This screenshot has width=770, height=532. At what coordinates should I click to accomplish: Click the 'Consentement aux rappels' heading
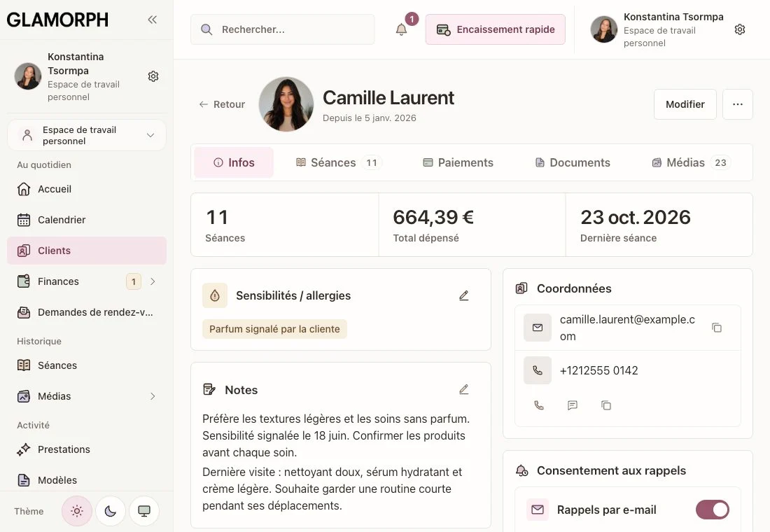tap(611, 470)
